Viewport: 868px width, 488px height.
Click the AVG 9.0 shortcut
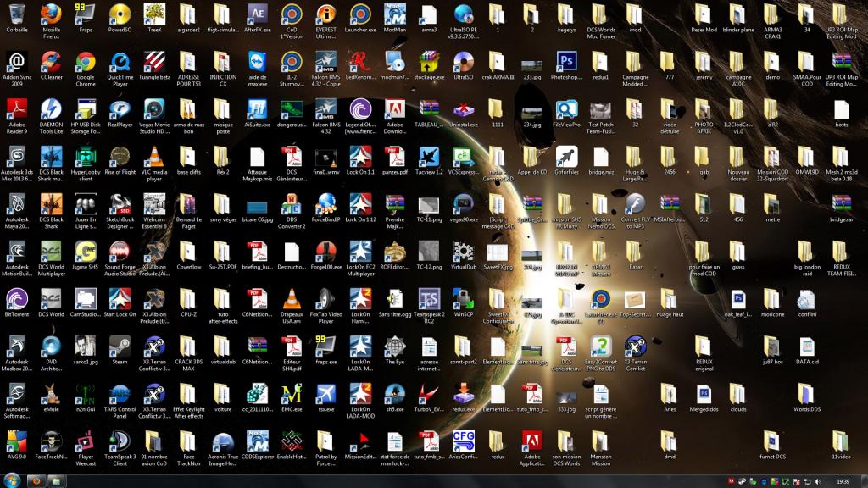pos(17,441)
